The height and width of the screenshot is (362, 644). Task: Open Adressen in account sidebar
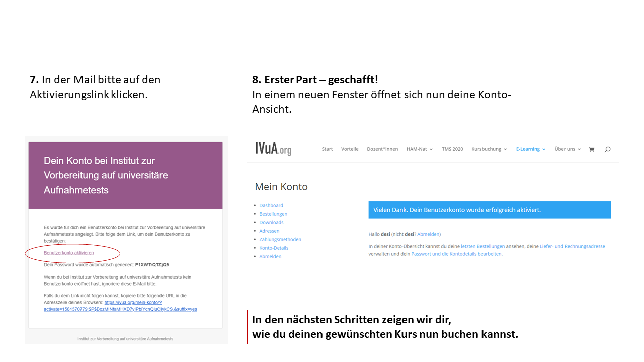tap(269, 231)
